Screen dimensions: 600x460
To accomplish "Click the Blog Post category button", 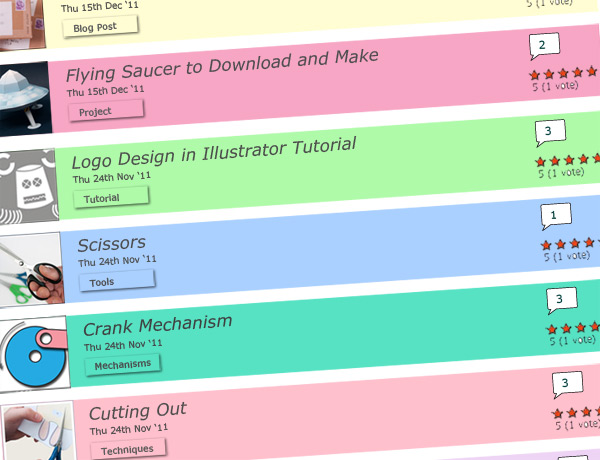I will click(100, 27).
